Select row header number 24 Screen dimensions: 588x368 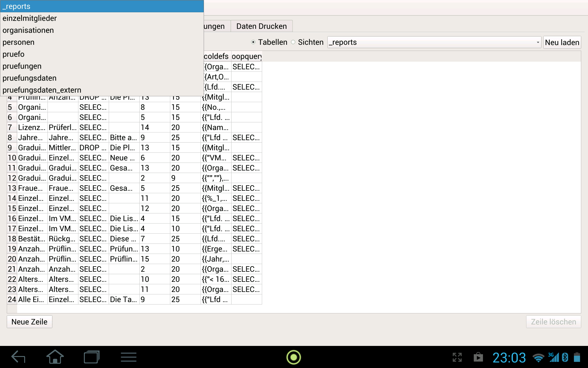[12, 299]
